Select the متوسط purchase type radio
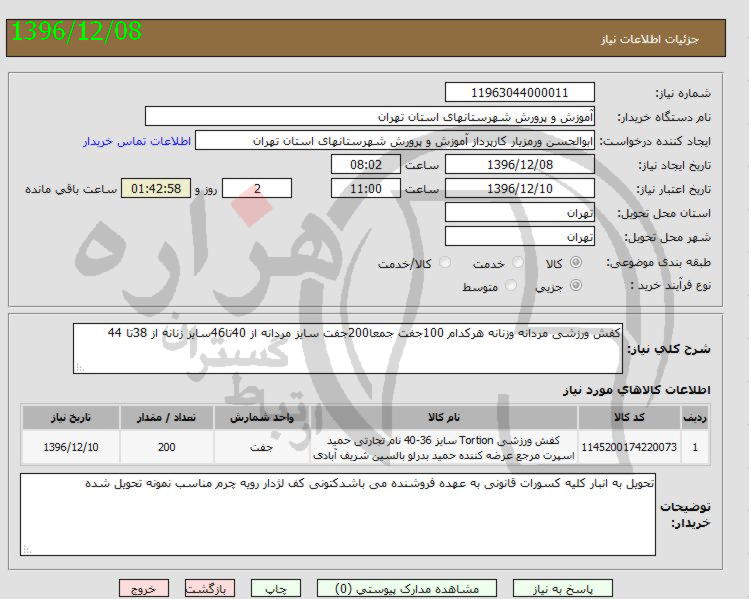This screenshot has width=749, height=599. [511, 285]
